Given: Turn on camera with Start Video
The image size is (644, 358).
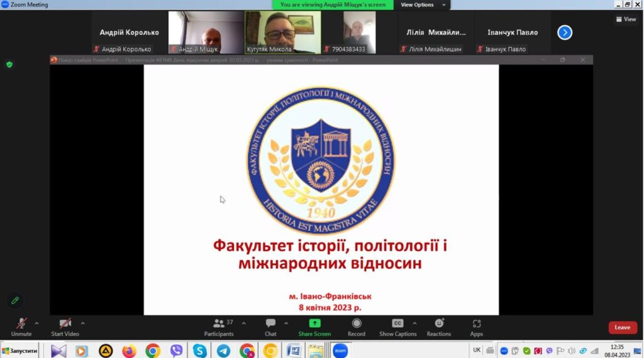Looking at the screenshot, I should (x=65, y=326).
